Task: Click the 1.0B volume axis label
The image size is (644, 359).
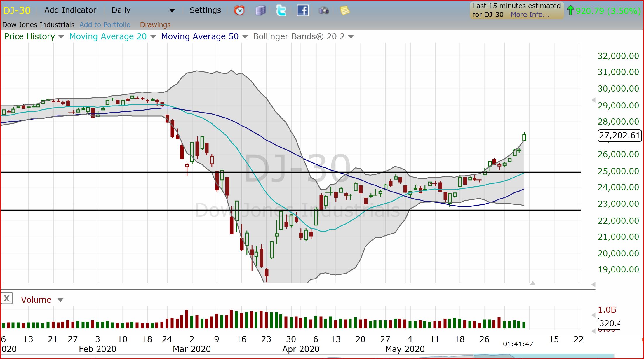Action: point(607,310)
